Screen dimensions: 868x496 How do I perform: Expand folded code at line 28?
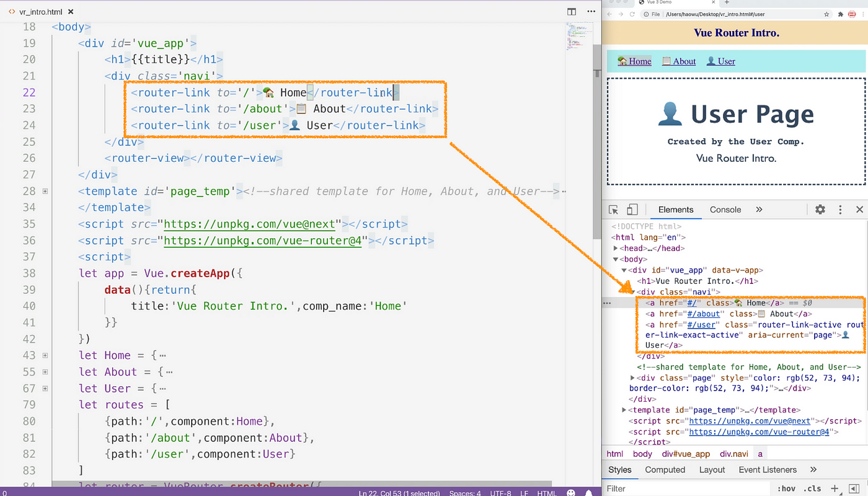(45, 191)
